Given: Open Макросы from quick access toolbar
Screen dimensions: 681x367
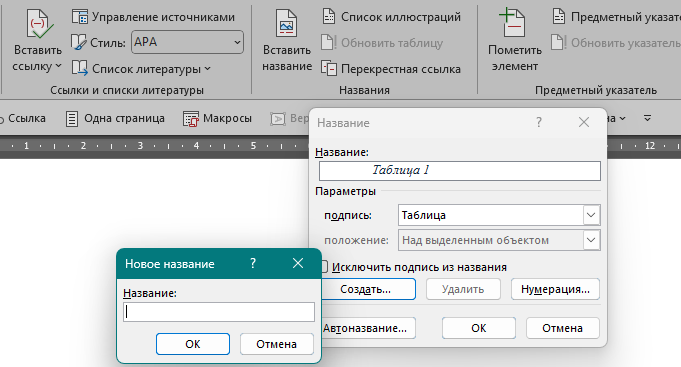Looking at the screenshot, I should 218,118.
